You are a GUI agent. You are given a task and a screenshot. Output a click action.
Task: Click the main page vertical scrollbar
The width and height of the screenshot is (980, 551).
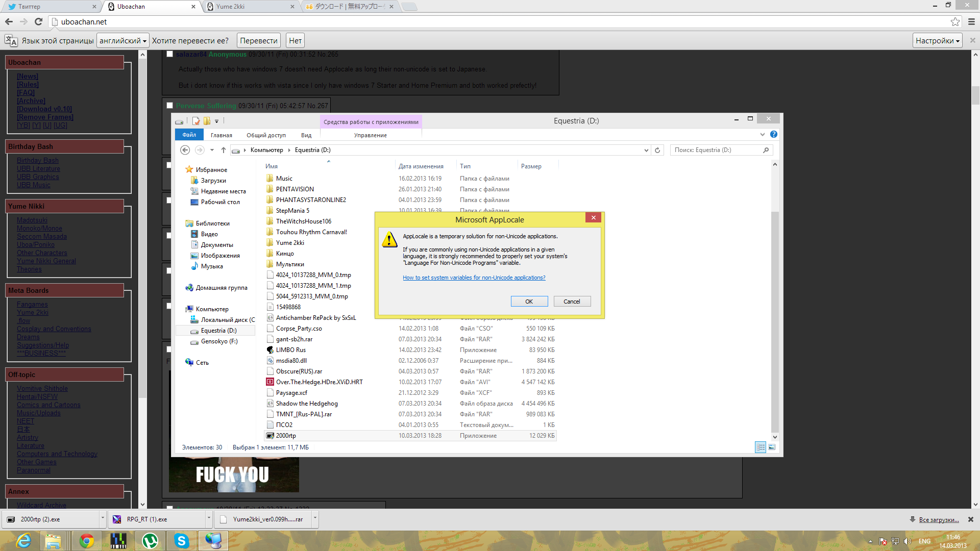[x=975, y=95]
